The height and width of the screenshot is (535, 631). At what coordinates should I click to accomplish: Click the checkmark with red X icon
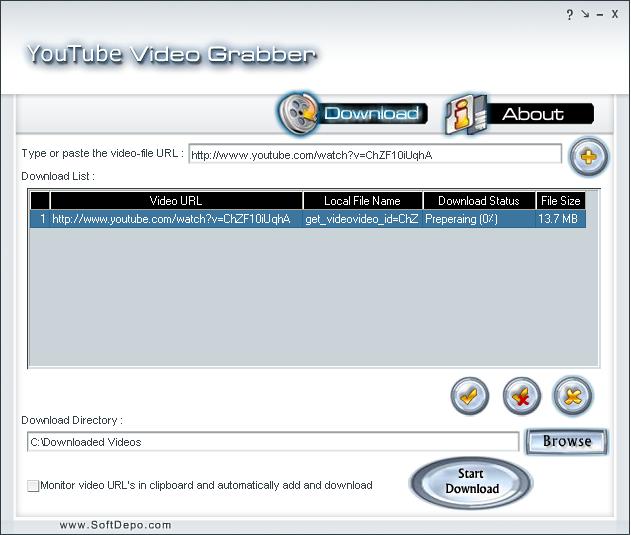522,396
